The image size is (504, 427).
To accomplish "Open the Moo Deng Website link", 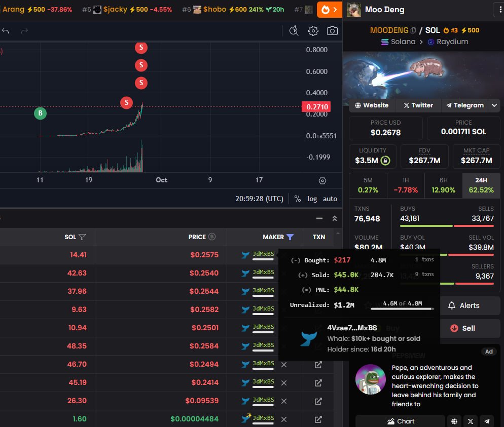I will (371, 105).
